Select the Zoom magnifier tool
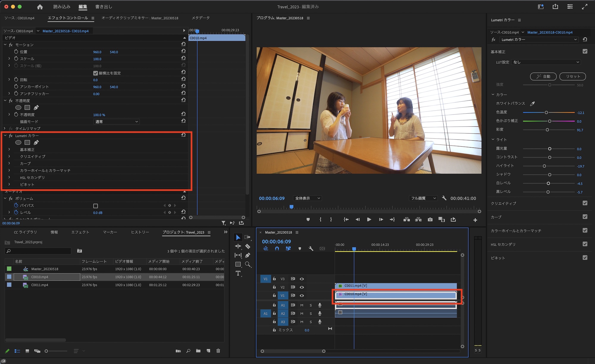This screenshot has width=595, height=364. coord(248,264)
